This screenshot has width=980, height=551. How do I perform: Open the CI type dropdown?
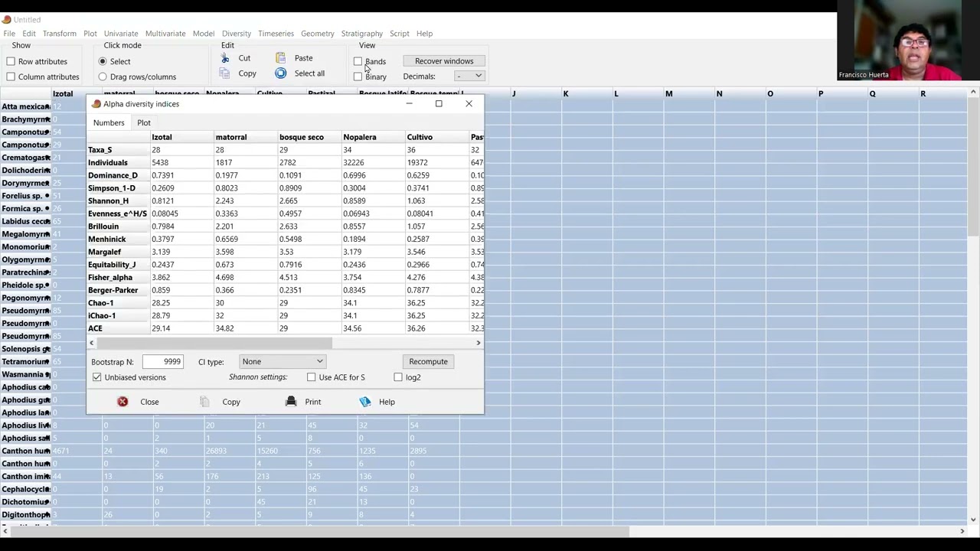(x=283, y=362)
